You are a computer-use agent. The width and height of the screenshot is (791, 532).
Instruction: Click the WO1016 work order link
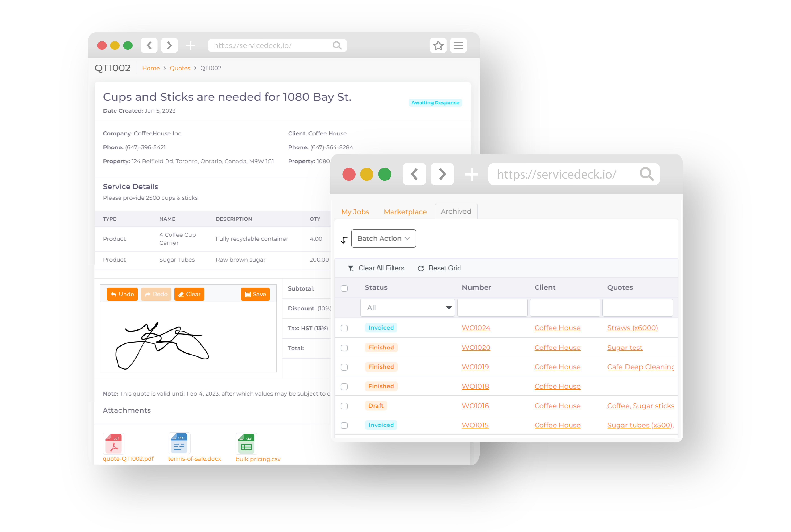point(475,405)
